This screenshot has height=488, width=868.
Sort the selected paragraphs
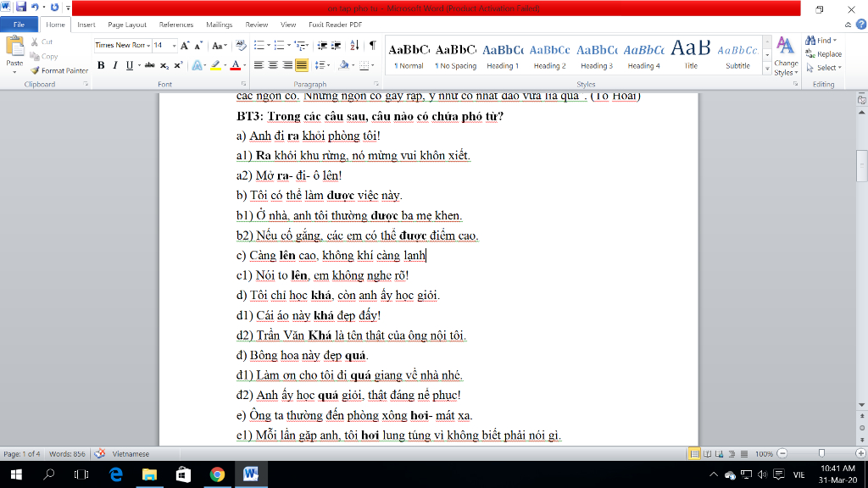tap(354, 46)
